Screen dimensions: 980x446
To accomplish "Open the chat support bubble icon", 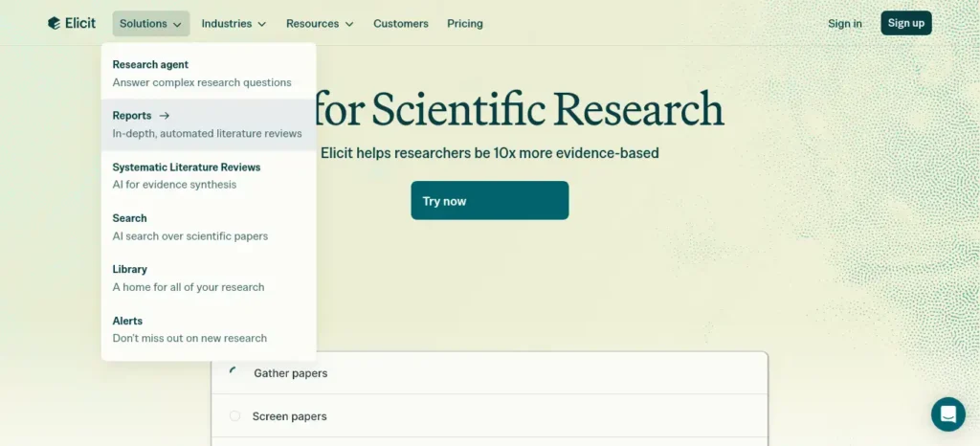I will click(947, 414).
